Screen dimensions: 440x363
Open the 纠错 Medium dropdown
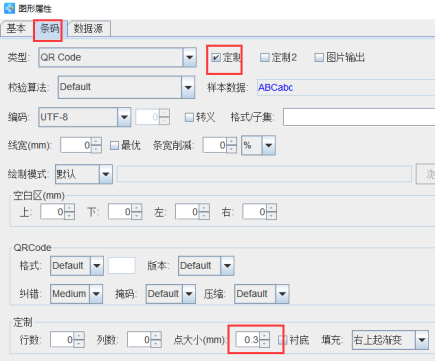click(x=96, y=294)
